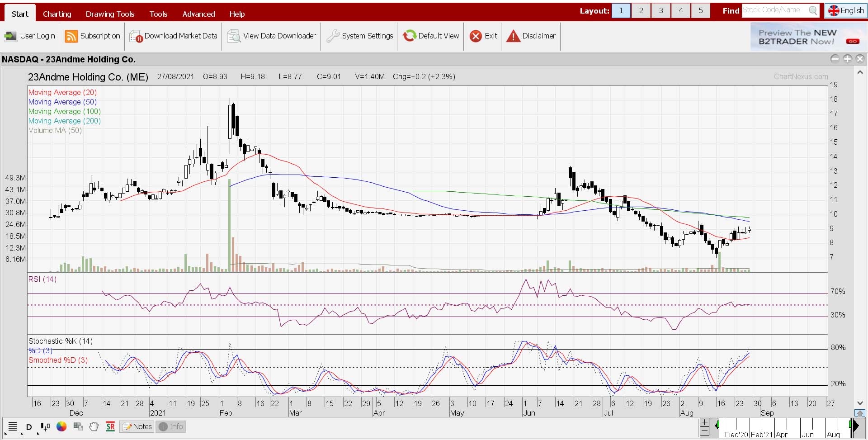This screenshot has width=868, height=440.
Task: Click Jun on the timeline navigator
Action: point(807,435)
